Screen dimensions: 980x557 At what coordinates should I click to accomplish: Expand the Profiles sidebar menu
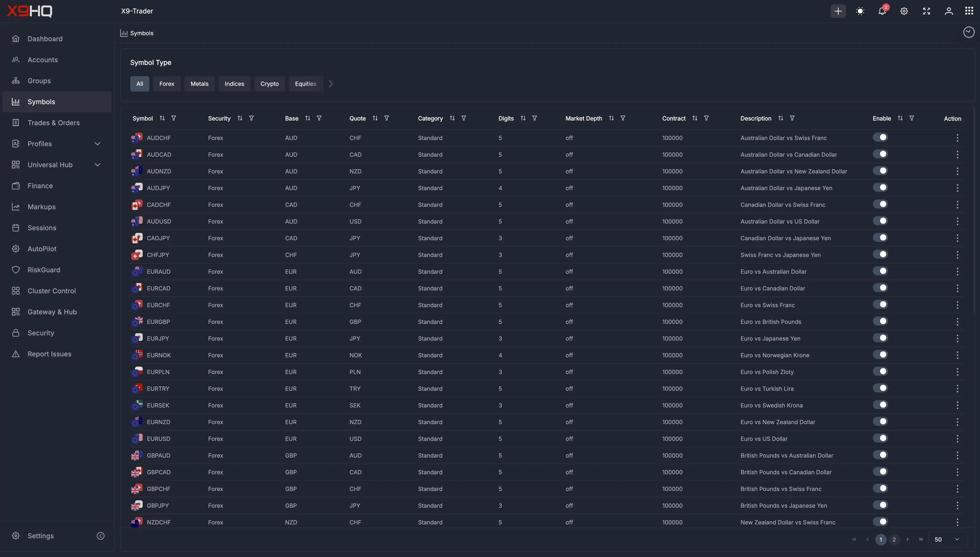[97, 144]
